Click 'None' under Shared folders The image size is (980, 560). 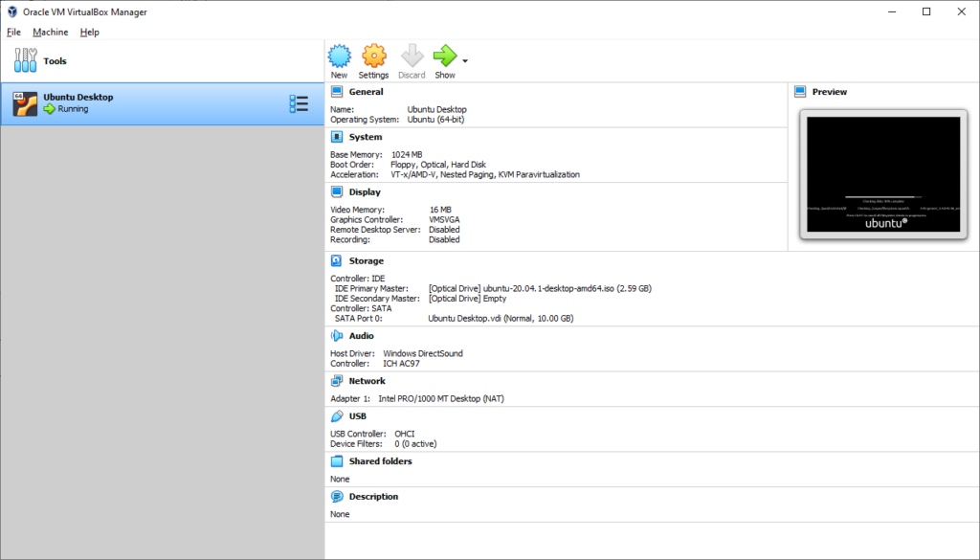[x=340, y=479]
